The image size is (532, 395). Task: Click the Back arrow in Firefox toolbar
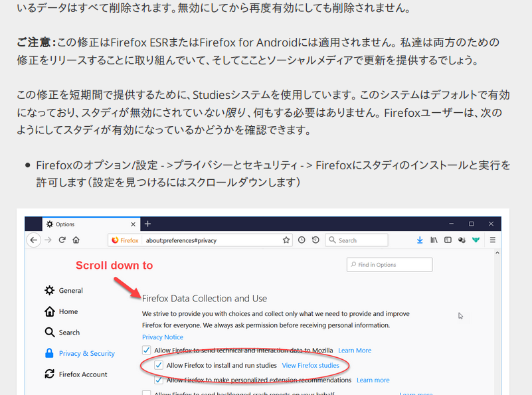pos(34,240)
